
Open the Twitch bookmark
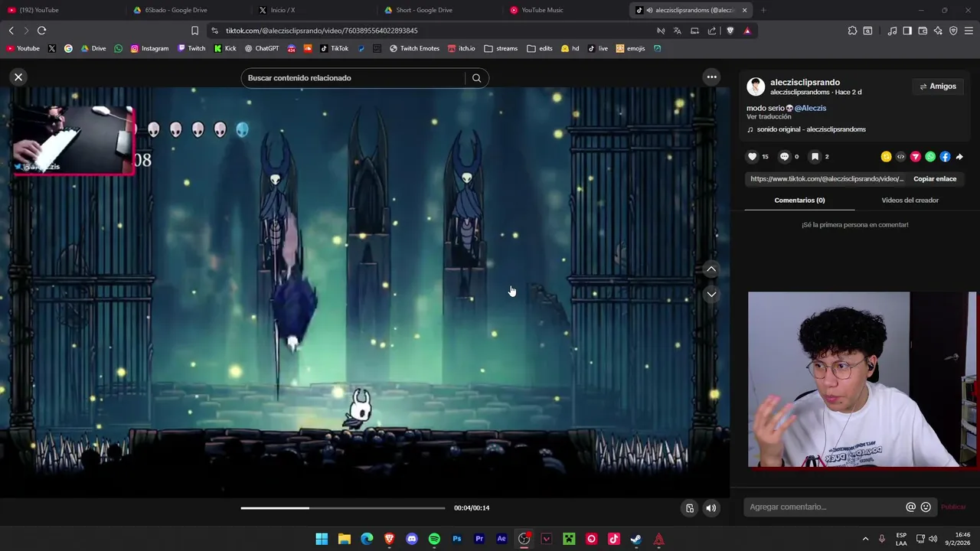coord(191,48)
